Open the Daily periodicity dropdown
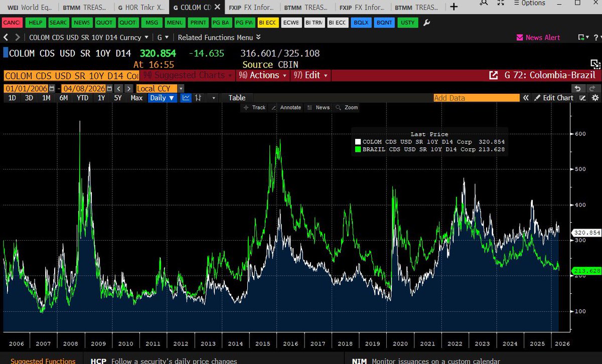The width and height of the screenshot is (602, 364). [163, 98]
